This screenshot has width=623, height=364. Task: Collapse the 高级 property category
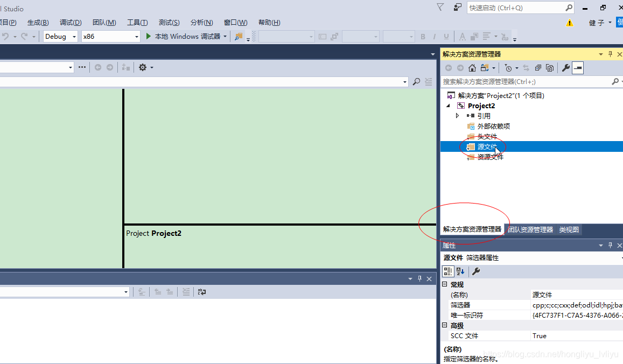pyautogui.click(x=445, y=325)
